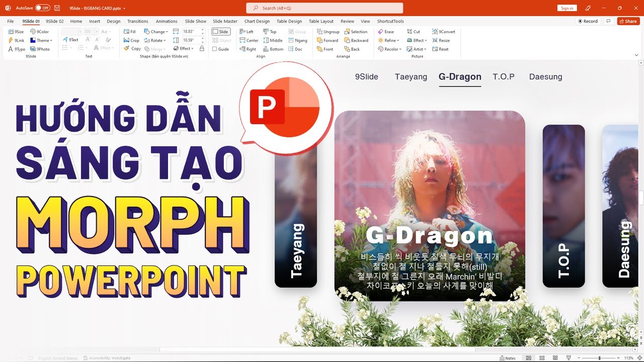Click the Sign in button
644x362 pixels.
(x=567, y=8)
